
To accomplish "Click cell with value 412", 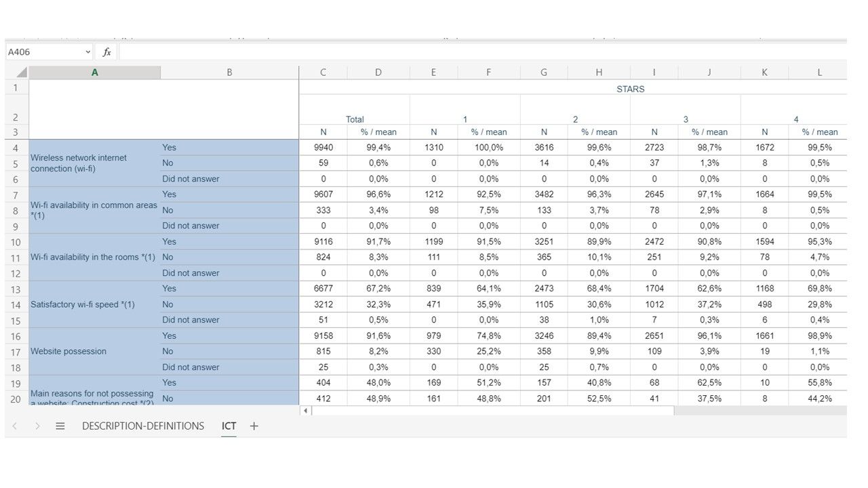I will pos(323,399).
